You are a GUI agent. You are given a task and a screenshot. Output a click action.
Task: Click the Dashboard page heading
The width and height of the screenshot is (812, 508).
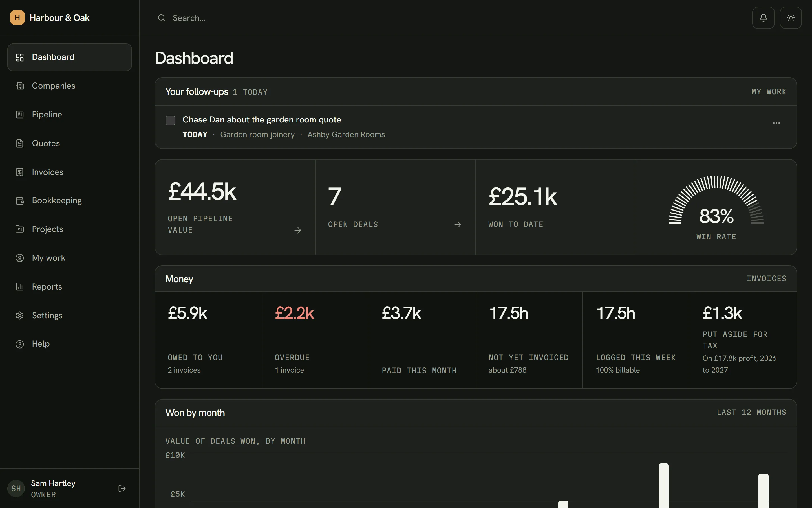194,58
